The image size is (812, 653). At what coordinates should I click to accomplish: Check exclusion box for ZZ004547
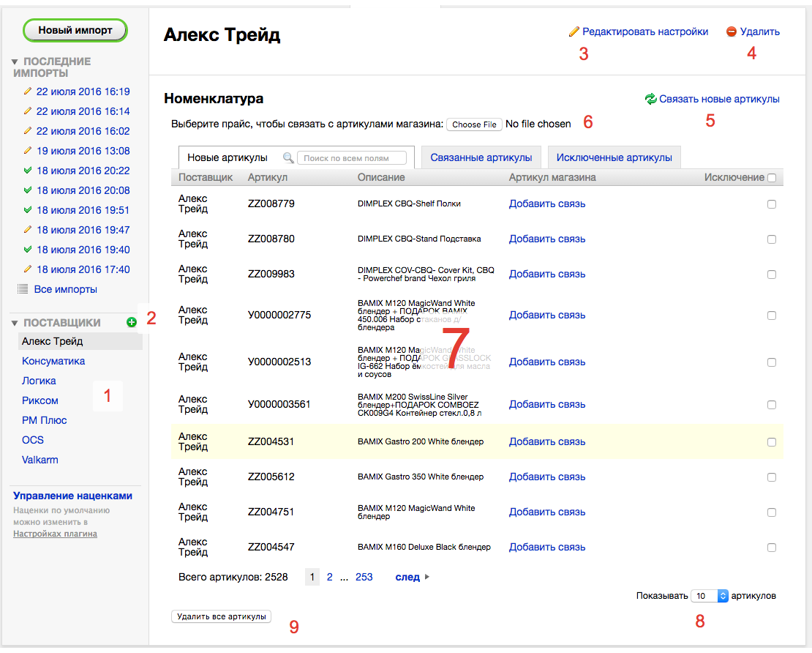[772, 548]
